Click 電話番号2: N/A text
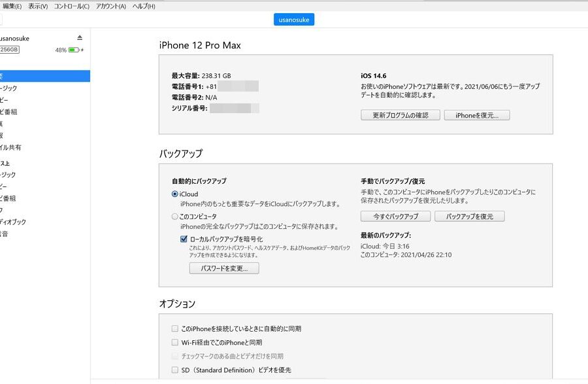Image resolution: width=588 pixels, height=384 pixels. 194,97
